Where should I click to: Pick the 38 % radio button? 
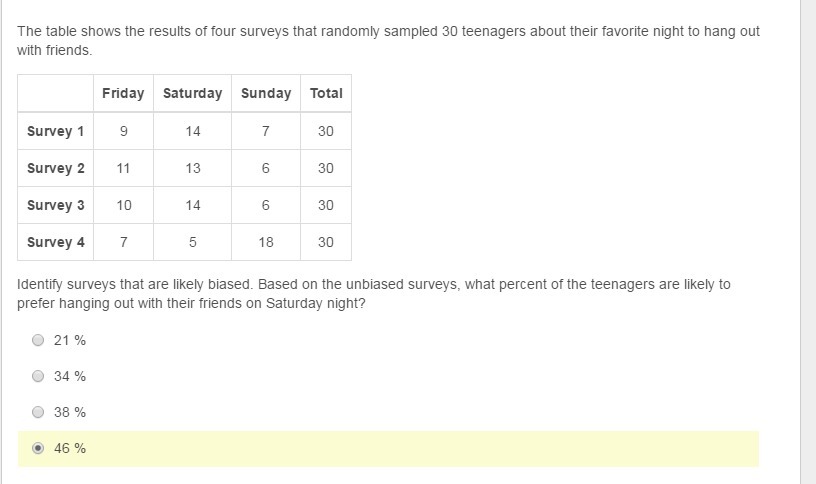pos(38,412)
